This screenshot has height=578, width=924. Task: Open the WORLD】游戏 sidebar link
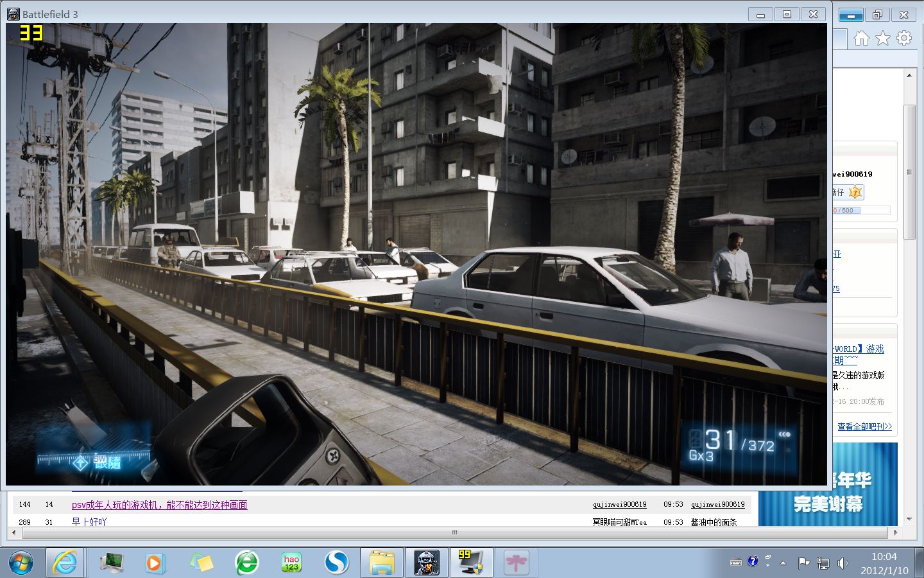coord(859,349)
